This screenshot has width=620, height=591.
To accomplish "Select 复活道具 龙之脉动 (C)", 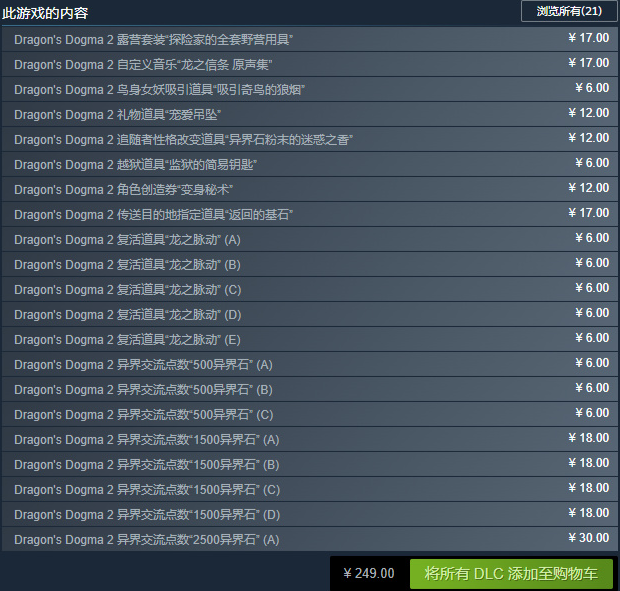I will click(x=310, y=289).
